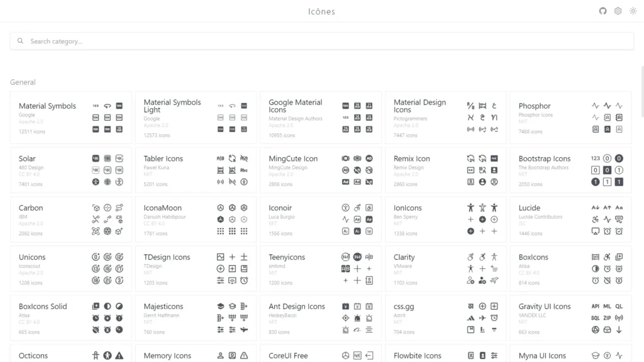Click the filled plus circle in IonIcons
The height and width of the screenshot is (362, 644).
[482, 219]
